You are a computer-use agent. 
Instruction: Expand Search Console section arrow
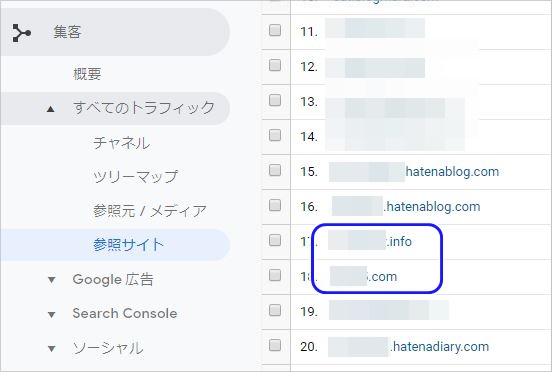51,314
